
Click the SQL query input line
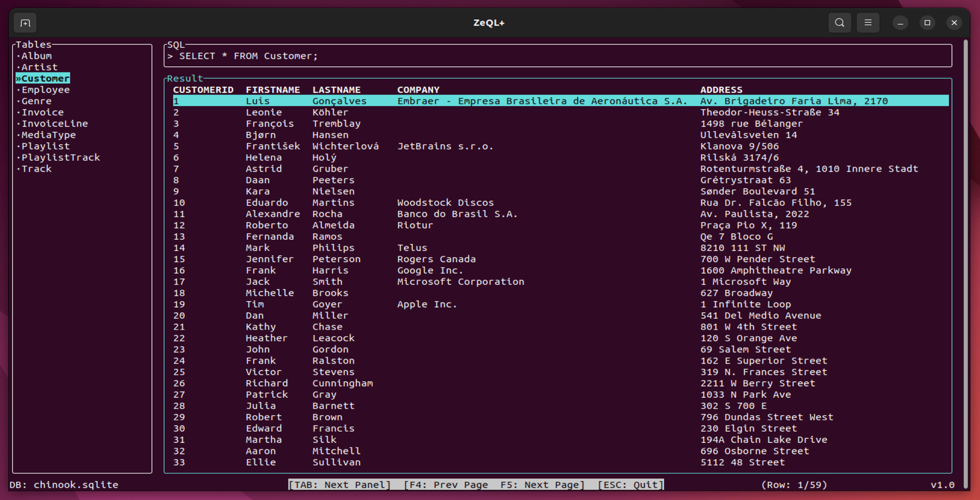click(558, 56)
